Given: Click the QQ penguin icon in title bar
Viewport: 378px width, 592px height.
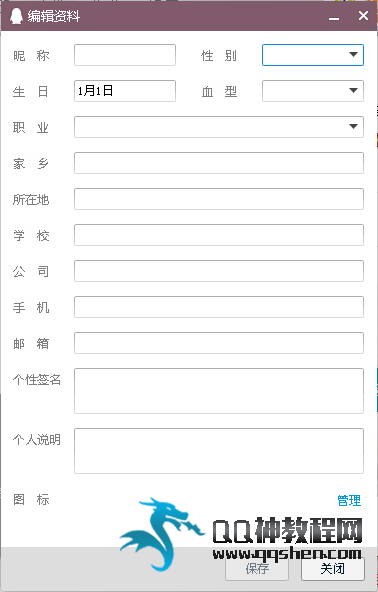Looking at the screenshot, I should [x=16, y=16].
